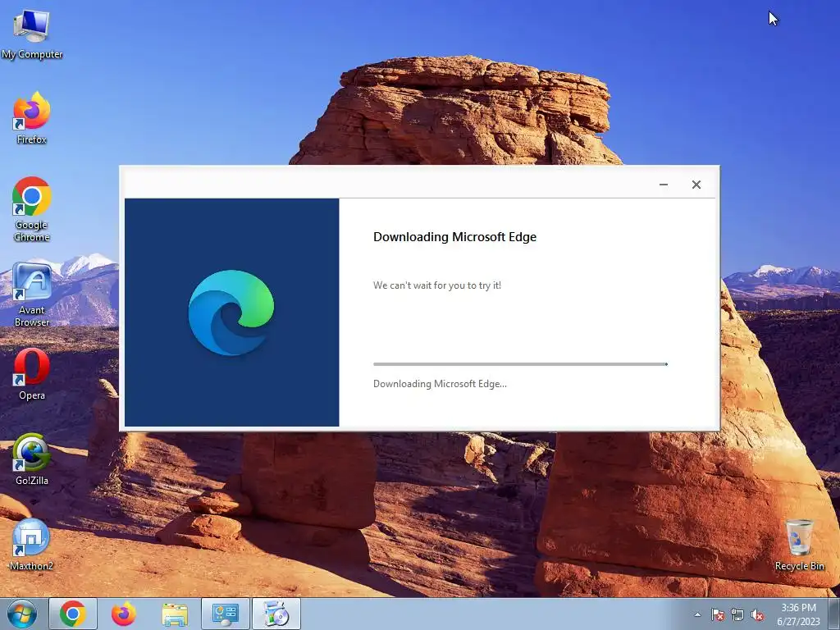Open the network status tray icon
840x630 pixels.
tap(737, 614)
